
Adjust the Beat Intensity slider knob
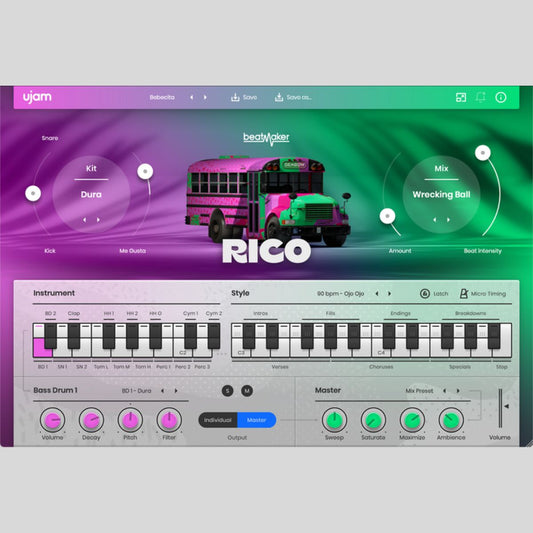click(x=483, y=153)
